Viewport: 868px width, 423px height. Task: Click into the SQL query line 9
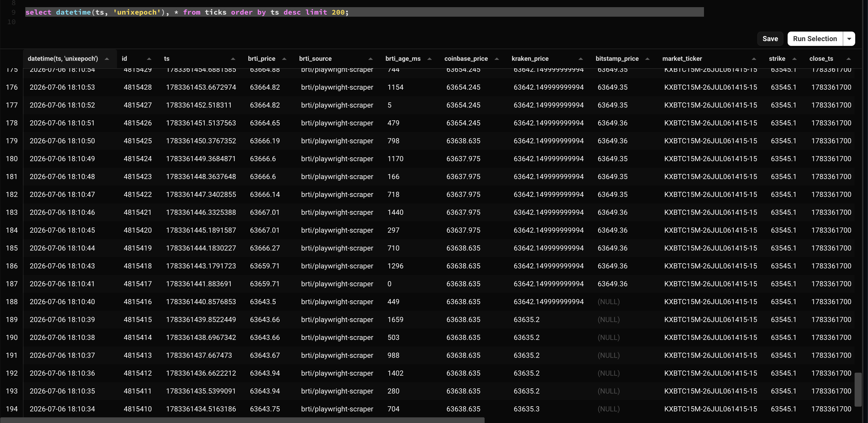point(364,12)
